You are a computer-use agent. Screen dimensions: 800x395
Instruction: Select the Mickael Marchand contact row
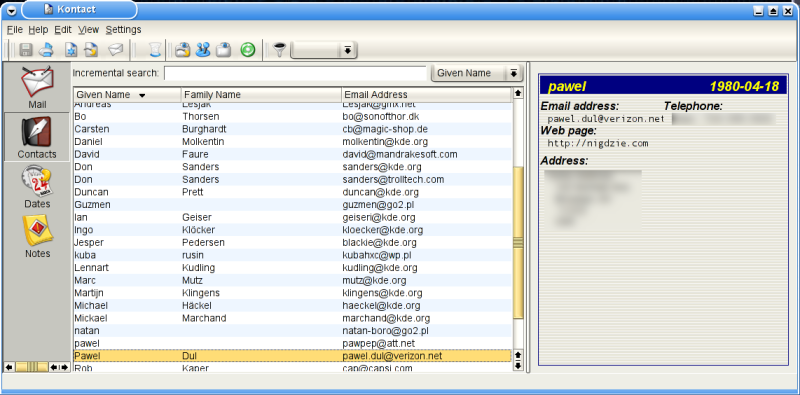292,318
